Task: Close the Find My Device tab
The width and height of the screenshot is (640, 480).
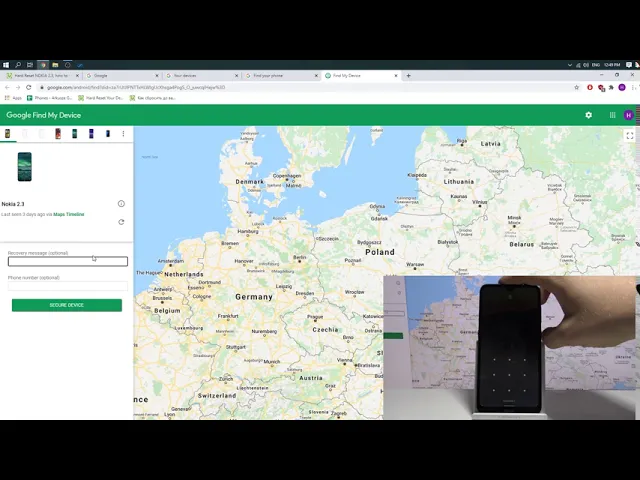Action: tap(396, 76)
